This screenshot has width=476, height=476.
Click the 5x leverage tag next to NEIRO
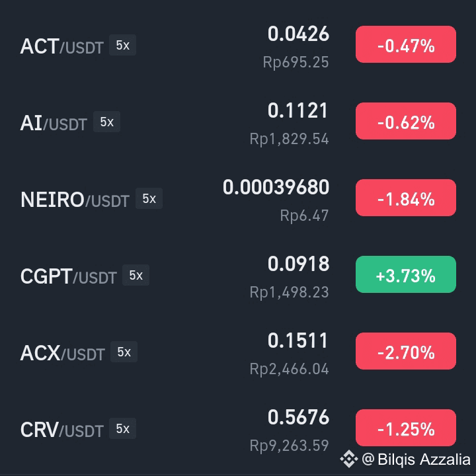point(149,198)
